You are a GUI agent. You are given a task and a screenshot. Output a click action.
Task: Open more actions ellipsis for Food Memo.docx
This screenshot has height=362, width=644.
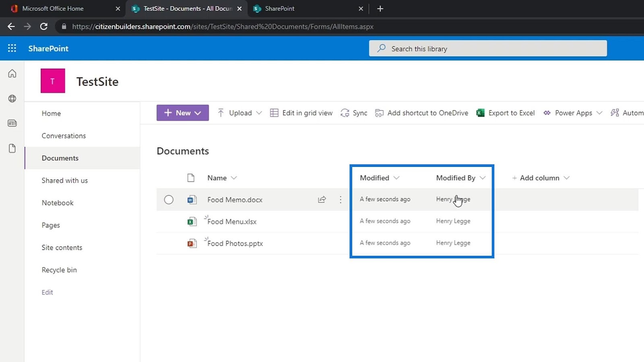(341, 200)
